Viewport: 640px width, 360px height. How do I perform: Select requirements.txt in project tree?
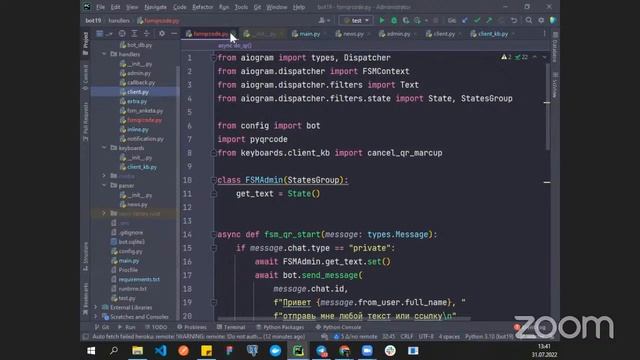(139, 280)
